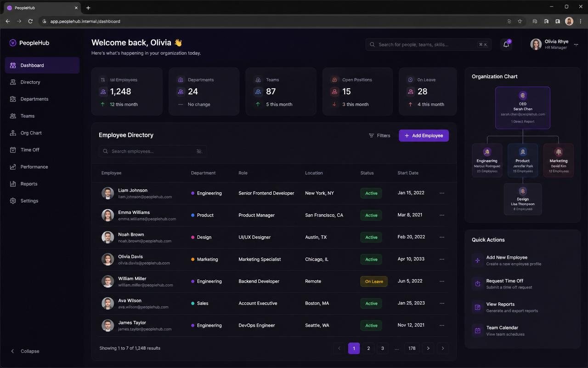This screenshot has width=588, height=368.
Task: Select the CEO Sarah Chen org chart card
Action: tap(523, 108)
